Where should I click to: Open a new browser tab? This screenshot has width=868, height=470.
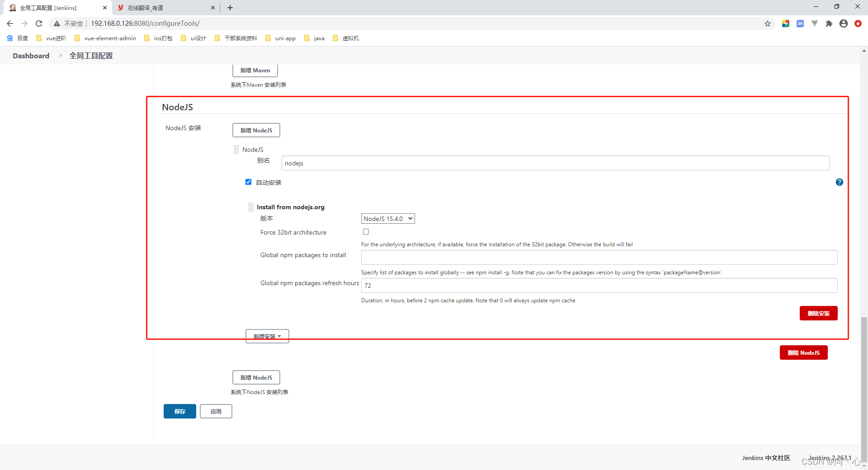point(230,8)
